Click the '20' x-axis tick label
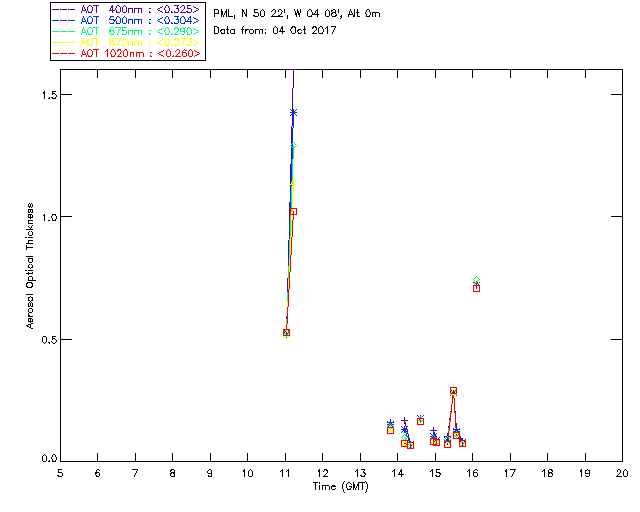 (x=622, y=474)
